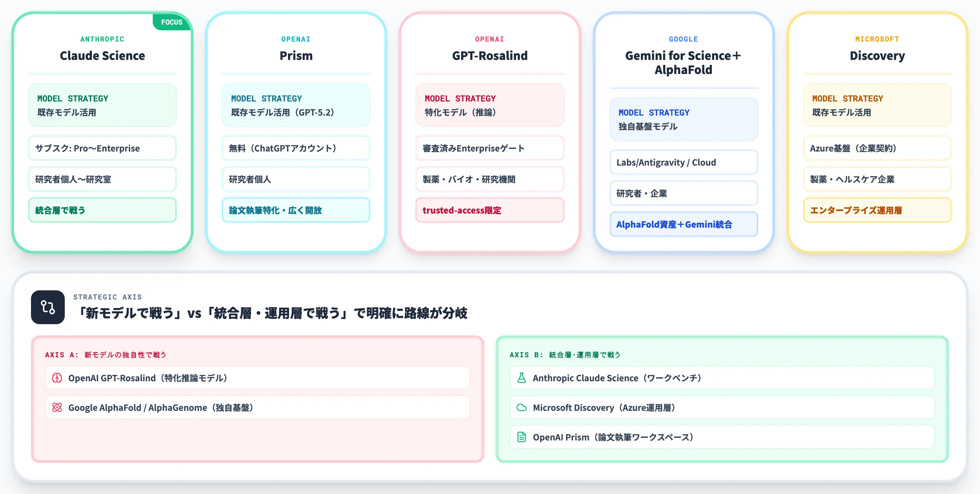
Task: Click AXIS B: 統合層·運用層で戦う heading
Action: [x=565, y=354]
